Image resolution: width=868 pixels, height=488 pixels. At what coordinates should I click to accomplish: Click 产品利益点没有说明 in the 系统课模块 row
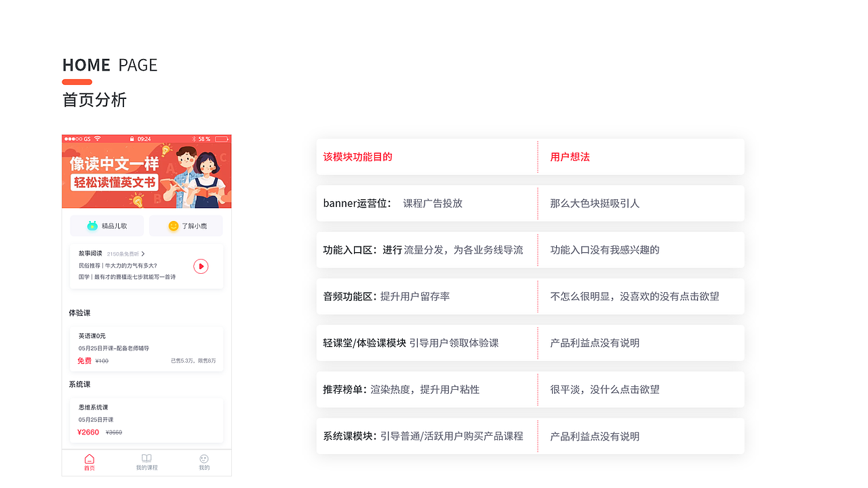pyautogui.click(x=595, y=436)
